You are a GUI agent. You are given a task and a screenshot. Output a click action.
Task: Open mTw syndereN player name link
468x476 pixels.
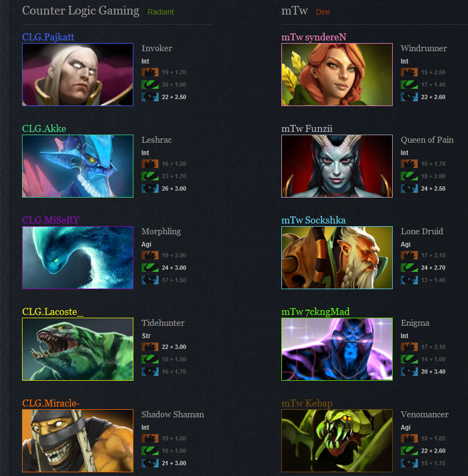click(314, 37)
